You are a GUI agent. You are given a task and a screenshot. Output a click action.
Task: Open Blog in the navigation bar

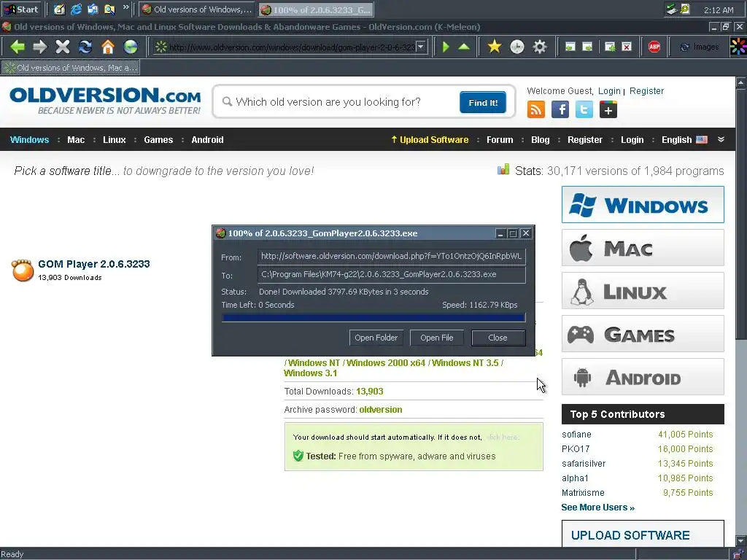[x=541, y=139]
